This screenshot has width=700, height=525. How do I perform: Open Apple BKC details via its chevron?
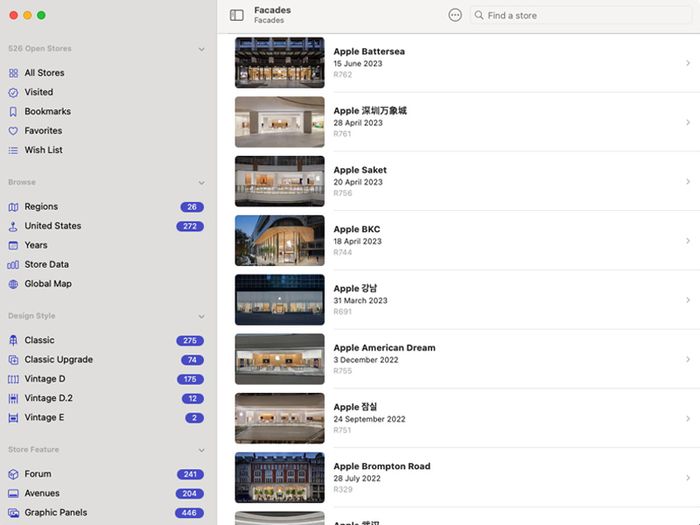point(688,241)
